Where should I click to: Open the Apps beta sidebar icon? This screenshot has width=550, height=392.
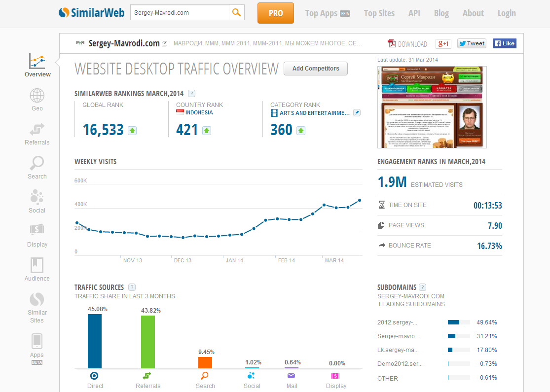[x=37, y=341]
